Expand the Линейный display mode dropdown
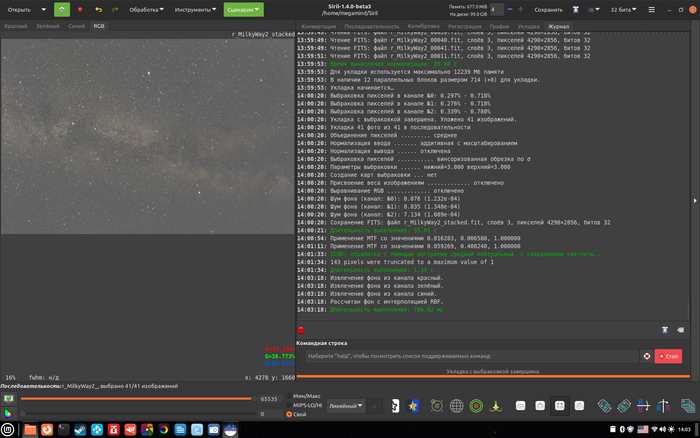Viewport: 700px width, 438px height. pyautogui.click(x=346, y=406)
